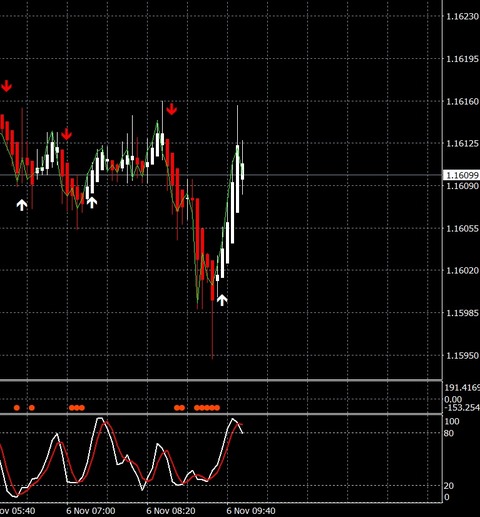
Task: Click the red sell arrow above the 08:20 peak
Action: coord(171,109)
